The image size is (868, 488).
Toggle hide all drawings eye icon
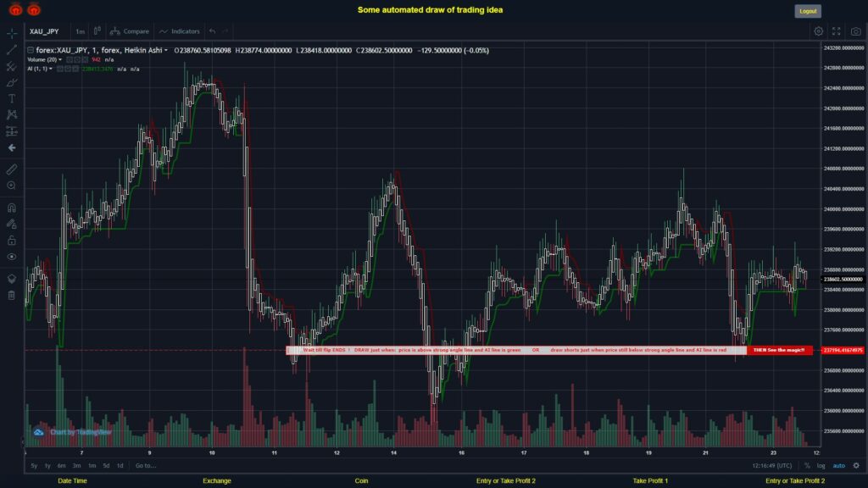coord(12,257)
